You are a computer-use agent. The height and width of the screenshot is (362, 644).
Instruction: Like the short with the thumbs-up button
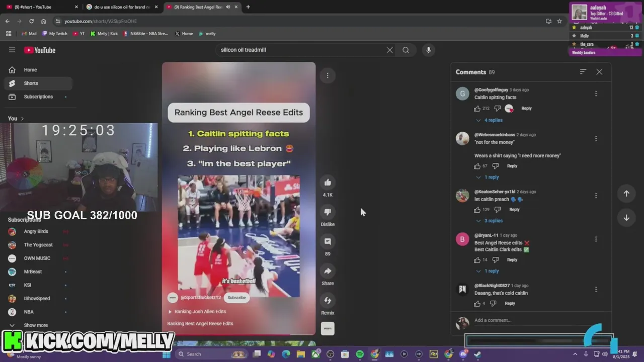coord(328,183)
